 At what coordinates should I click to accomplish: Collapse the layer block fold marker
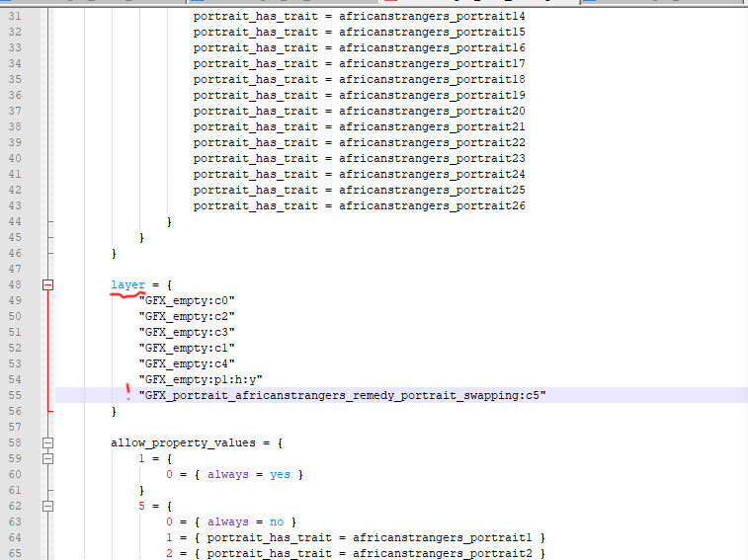(47, 284)
